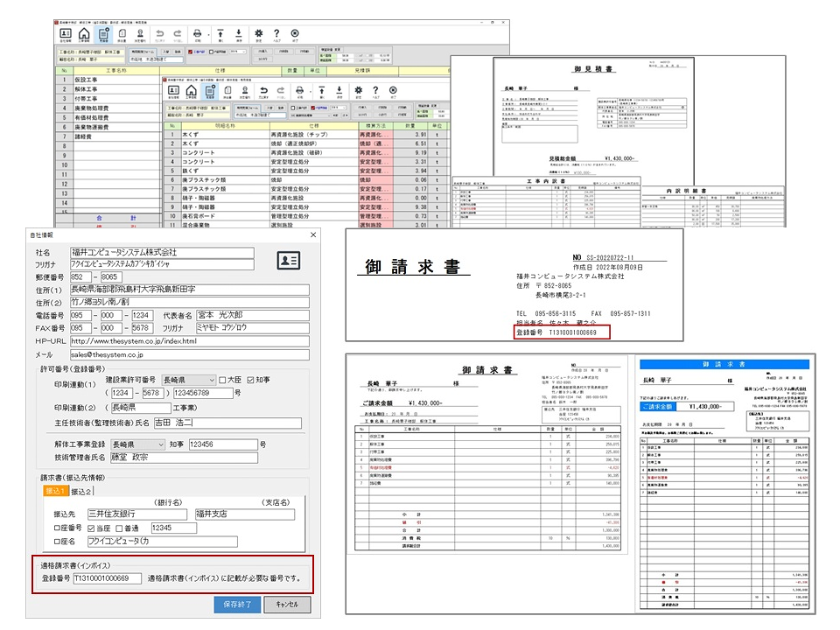
Task: Open the 建設業許可番号 prefecture dropdown
Action: coord(189,380)
